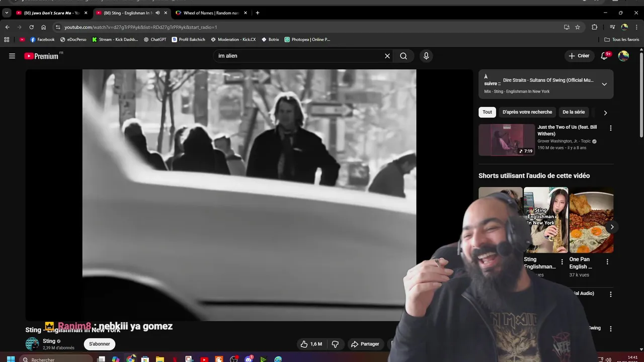This screenshot has height=362, width=644.
Task: Open the ChatGPT bookmark
Action: 155,39
